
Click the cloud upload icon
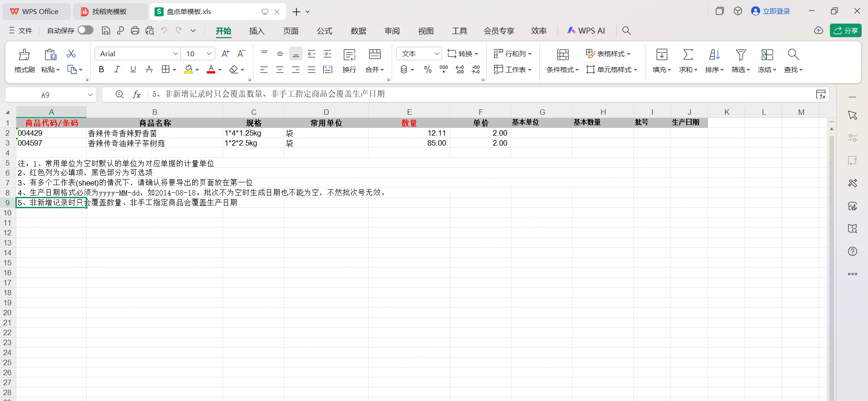pos(819,30)
